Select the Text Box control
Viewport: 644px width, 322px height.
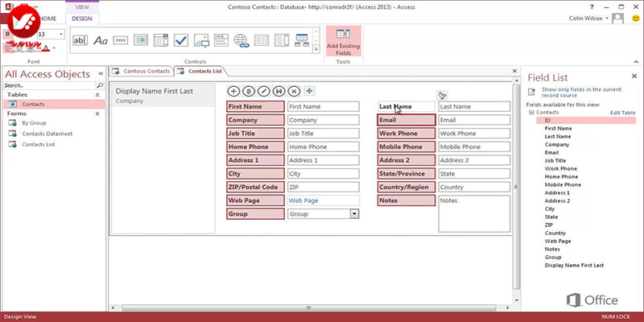tap(80, 40)
